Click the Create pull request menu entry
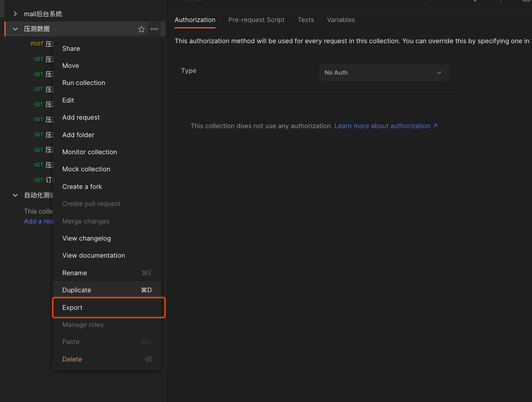 [107, 204]
